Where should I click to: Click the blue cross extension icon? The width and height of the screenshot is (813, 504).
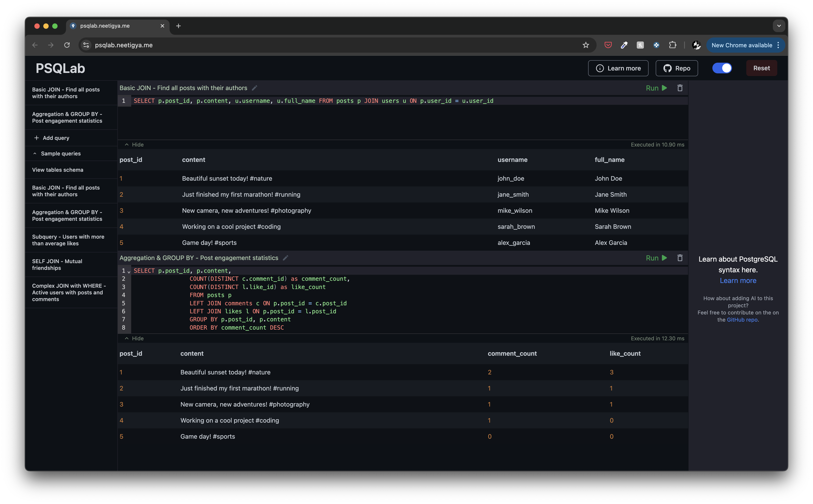656,45
